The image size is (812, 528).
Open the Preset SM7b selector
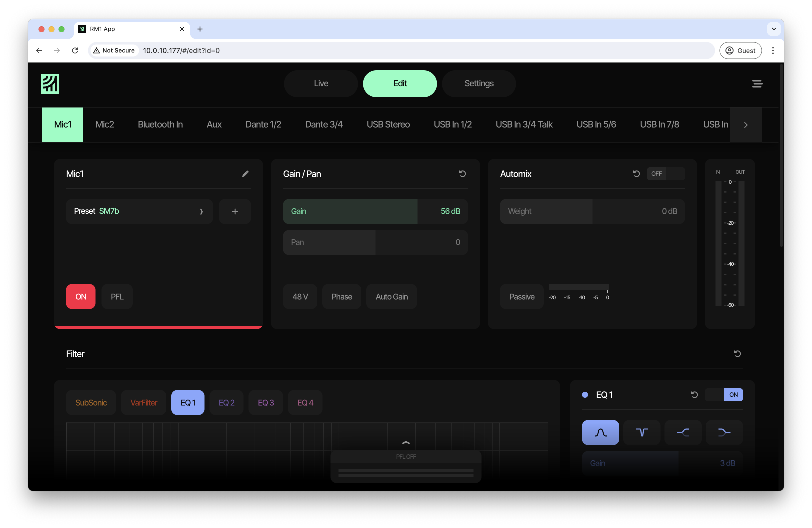tap(139, 211)
